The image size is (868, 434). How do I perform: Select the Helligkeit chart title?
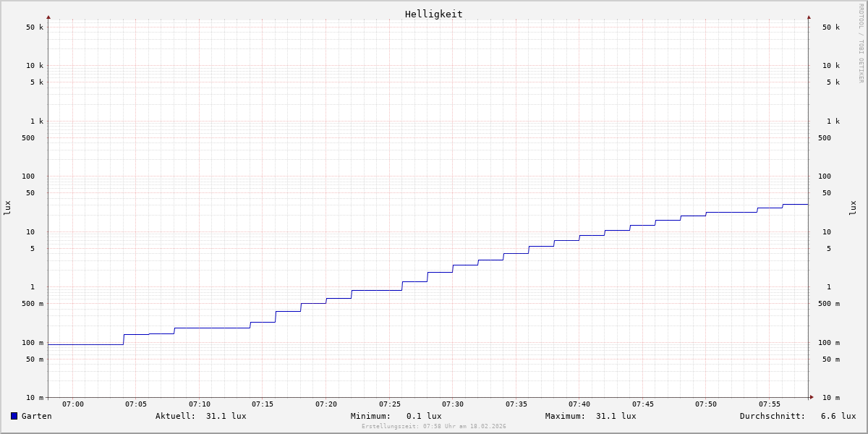[x=433, y=14]
